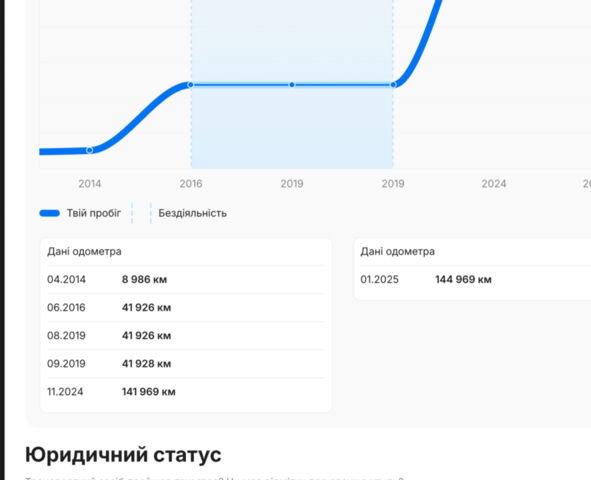Select the '141 969 км' odometer value
Screen dimensions: 591x480
pyautogui.click(x=149, y=392)
